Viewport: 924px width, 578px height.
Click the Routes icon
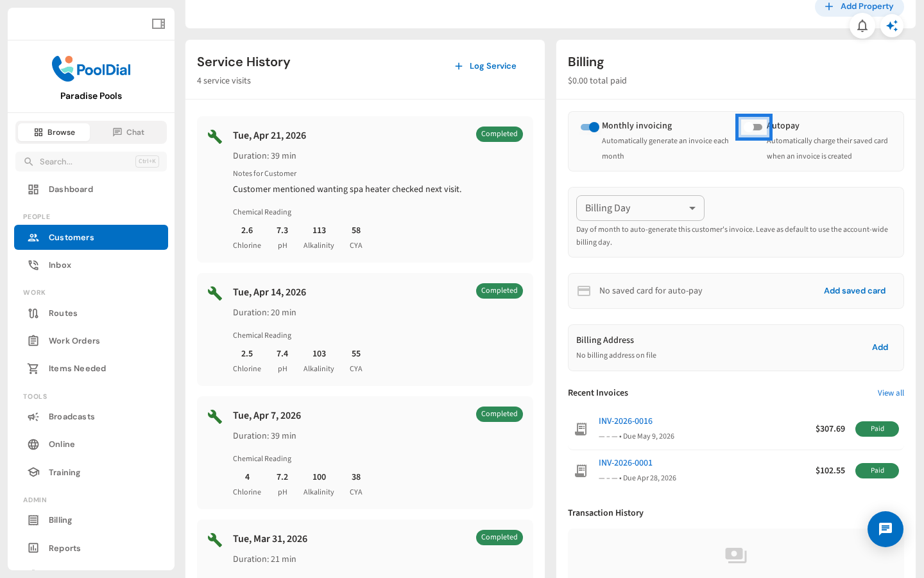(33, 313)
